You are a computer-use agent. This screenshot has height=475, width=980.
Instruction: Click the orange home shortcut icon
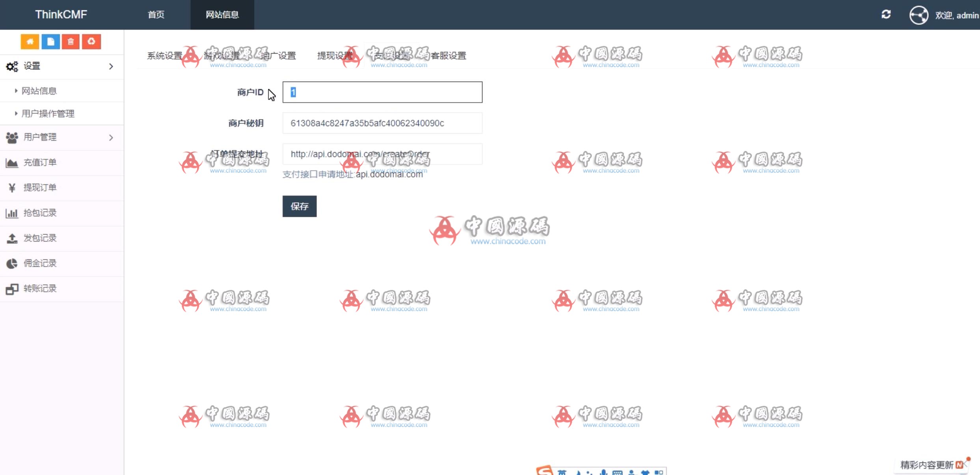(30, 41)
